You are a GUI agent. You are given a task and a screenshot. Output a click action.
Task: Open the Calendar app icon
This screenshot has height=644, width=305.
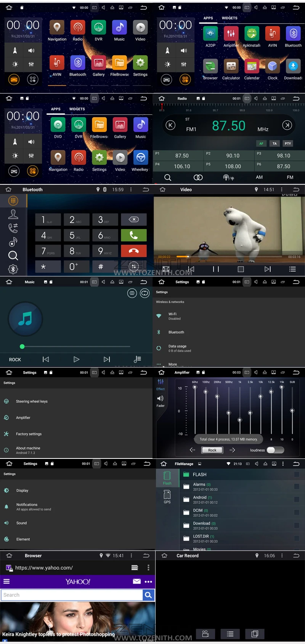252,66
